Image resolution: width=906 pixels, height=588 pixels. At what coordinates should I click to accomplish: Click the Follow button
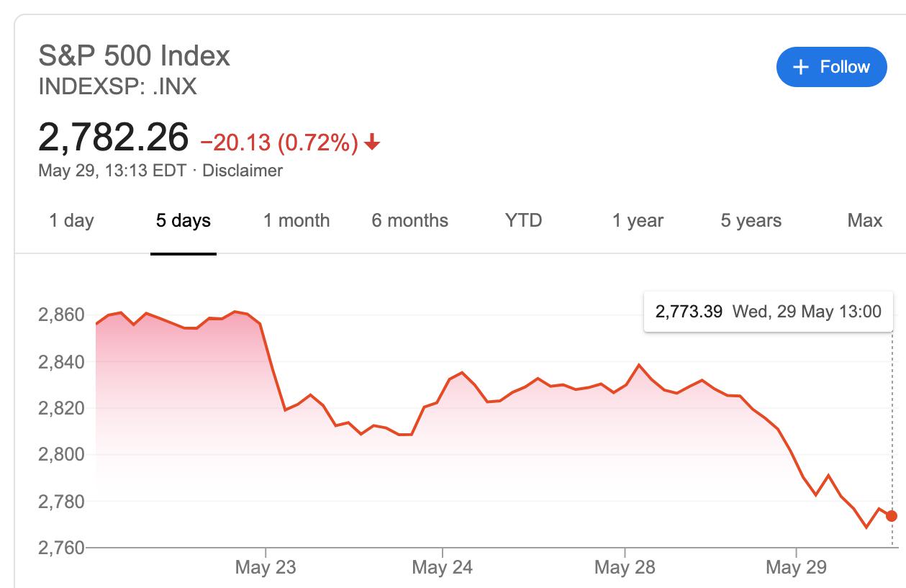tap(831, 67)
